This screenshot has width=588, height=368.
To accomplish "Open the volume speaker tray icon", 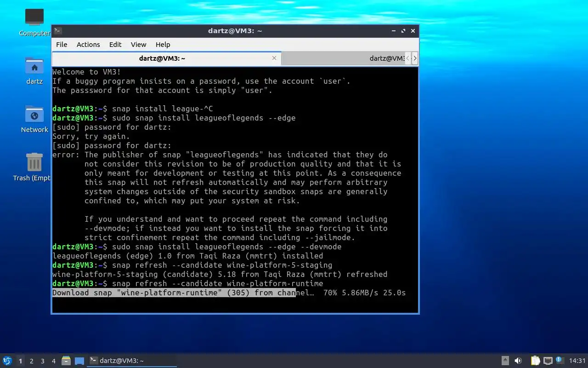I will (518, 361).
